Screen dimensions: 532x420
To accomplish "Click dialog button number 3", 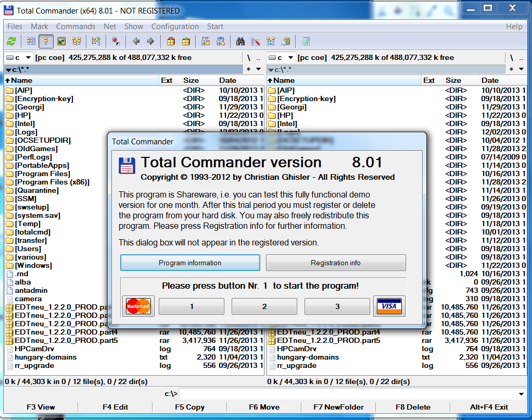I will point(337,306).
